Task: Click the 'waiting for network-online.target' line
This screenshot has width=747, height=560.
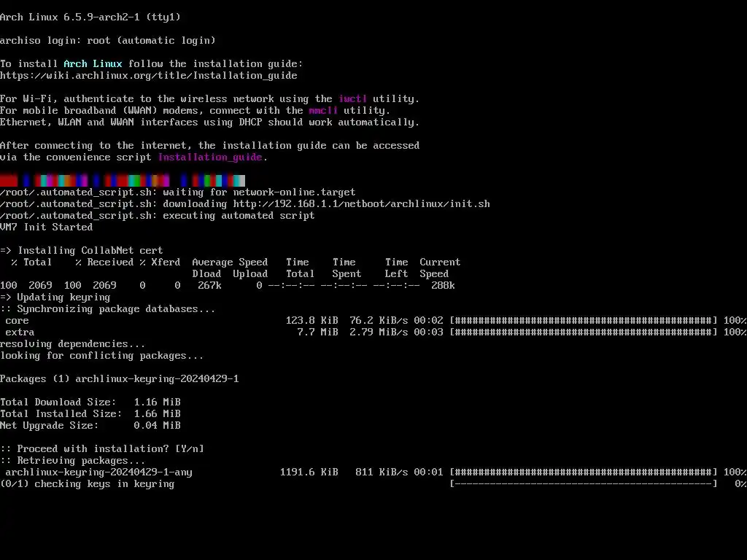Action: pyautogui.click(x=178, y=192)
